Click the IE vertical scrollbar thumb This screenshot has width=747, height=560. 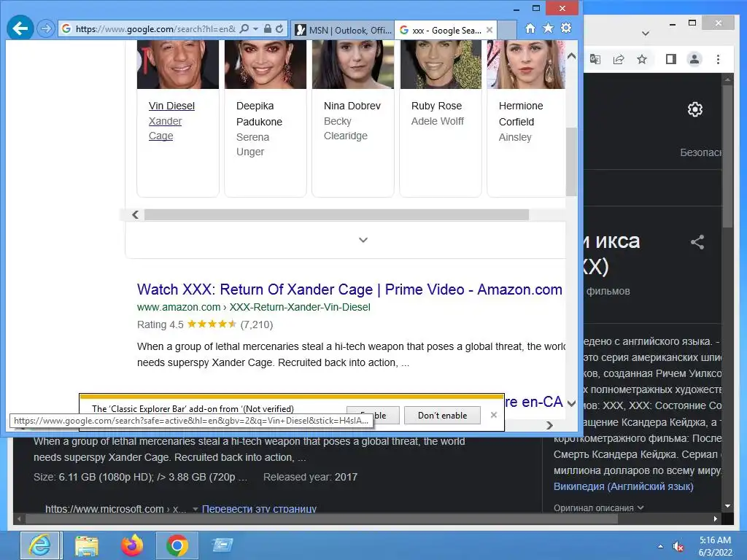572,161
